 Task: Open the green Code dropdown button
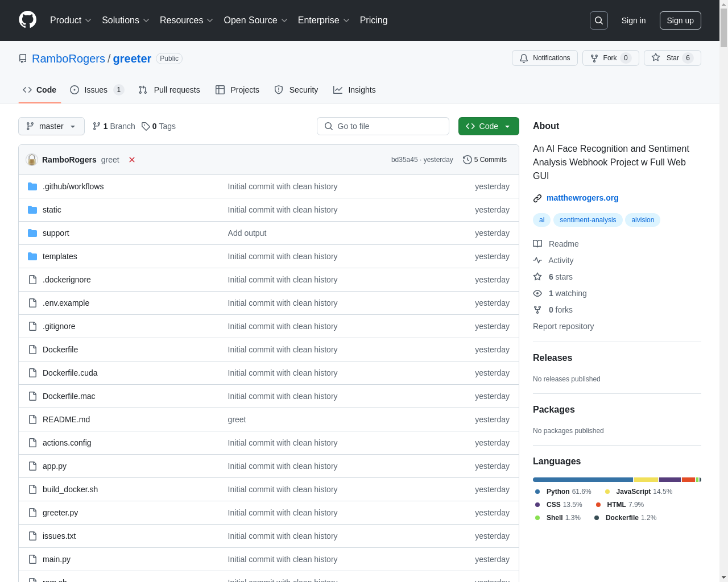[489, 126]
